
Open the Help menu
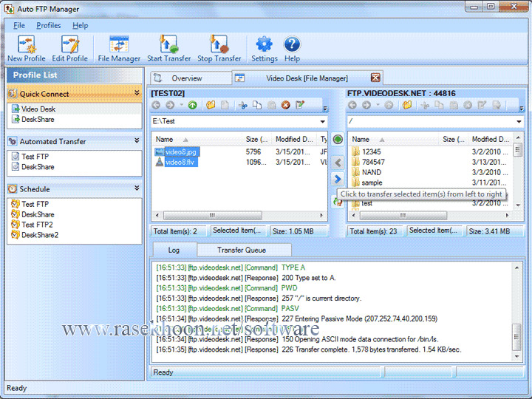[x=80, y=25]
